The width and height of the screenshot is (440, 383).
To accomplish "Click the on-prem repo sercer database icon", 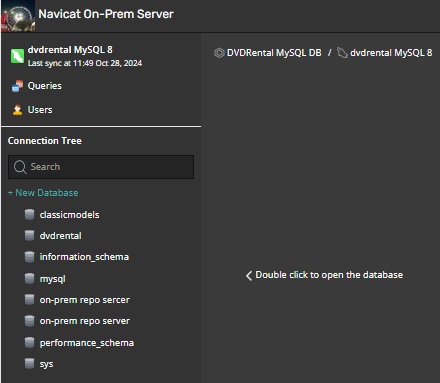I will tap(29, 300).
